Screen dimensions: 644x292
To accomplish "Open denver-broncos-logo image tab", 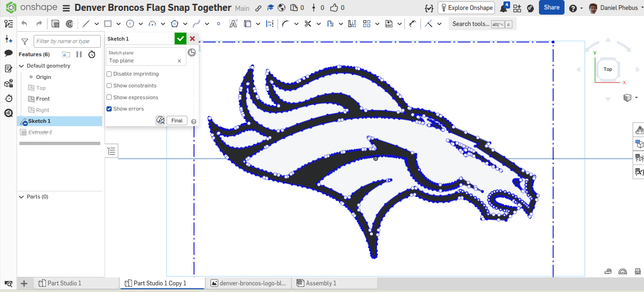I will pos(248,283).
